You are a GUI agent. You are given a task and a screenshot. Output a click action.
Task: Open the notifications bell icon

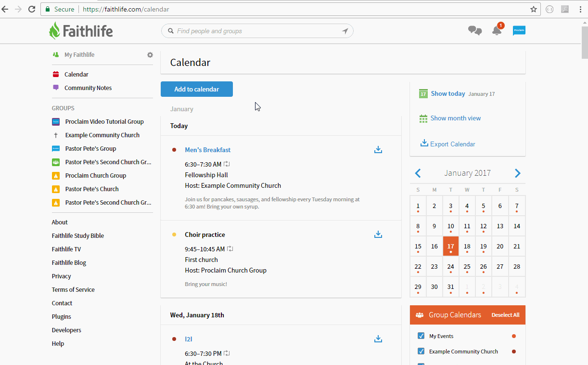pyautogui.click(x=497, y=31)
